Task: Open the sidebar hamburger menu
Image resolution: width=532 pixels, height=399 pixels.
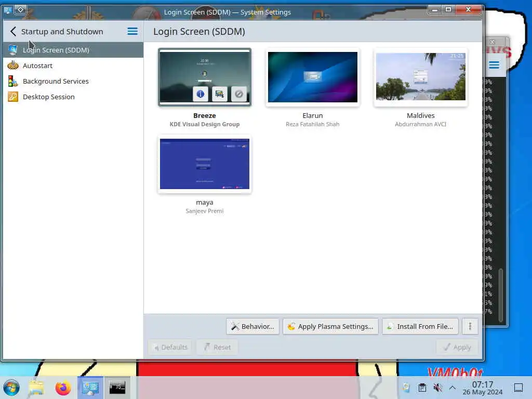Action: coord(132,32)
